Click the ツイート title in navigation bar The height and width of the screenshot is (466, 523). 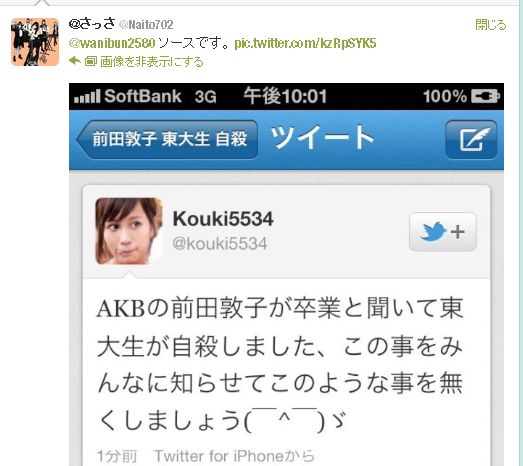(322, 137)
